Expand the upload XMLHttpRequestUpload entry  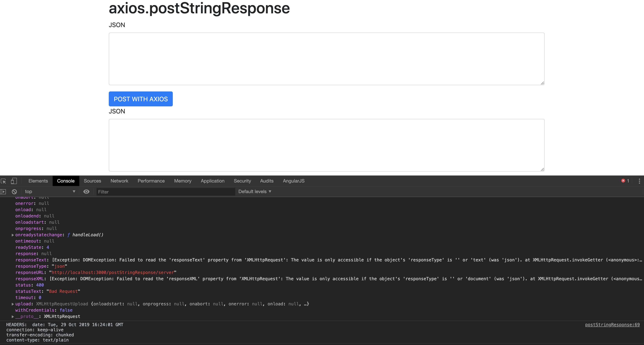coord(12,304)
